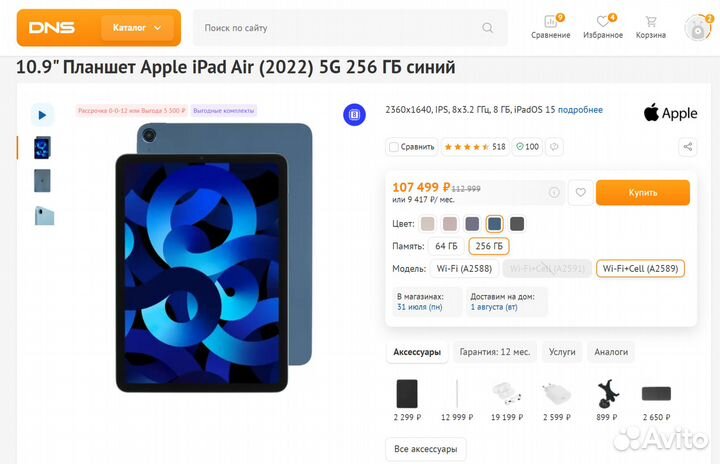
Task: Click the Купить button
Action: point(643,192)
